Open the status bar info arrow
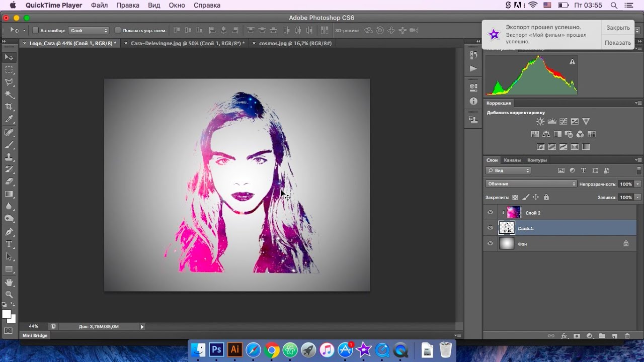Viewport: 644px width, 362px height. (x=142, y=327)
